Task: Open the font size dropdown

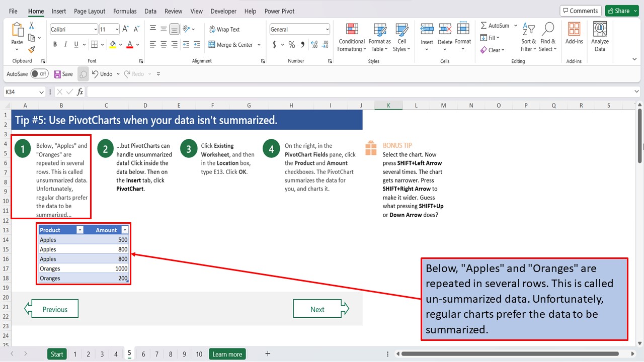Action: 117,29
